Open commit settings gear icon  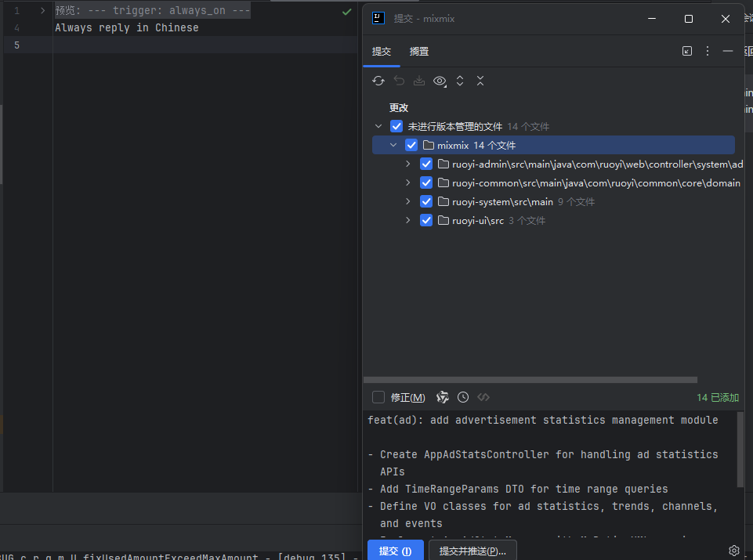coord(733,551)
